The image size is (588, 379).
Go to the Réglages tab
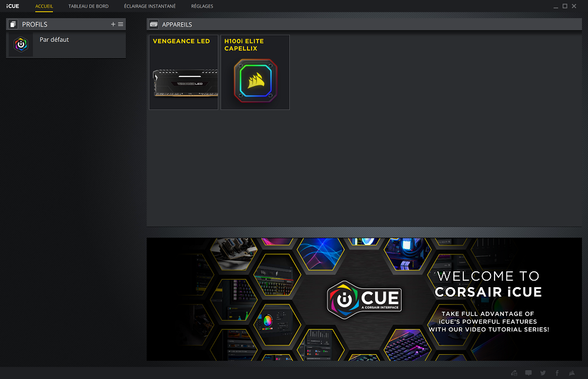(x=202, y=6)
